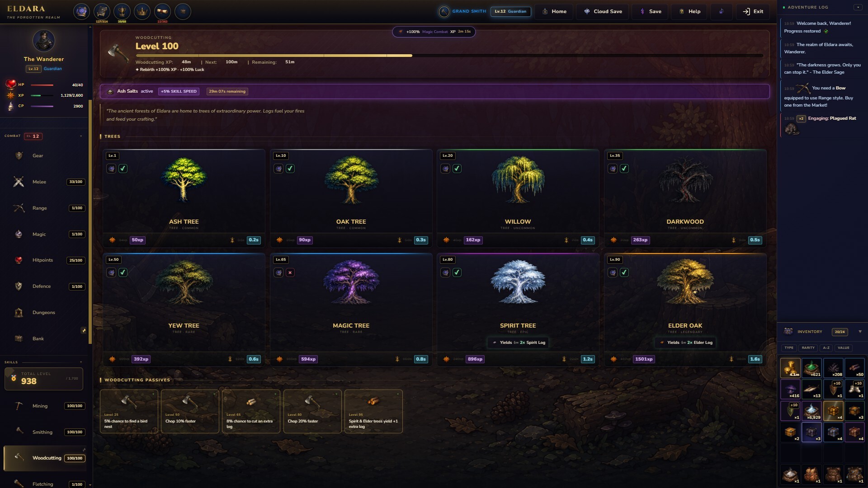This screenshot has height=488, width=868.
Task: Click the music note icon button in header
Action: coord(721,11)
